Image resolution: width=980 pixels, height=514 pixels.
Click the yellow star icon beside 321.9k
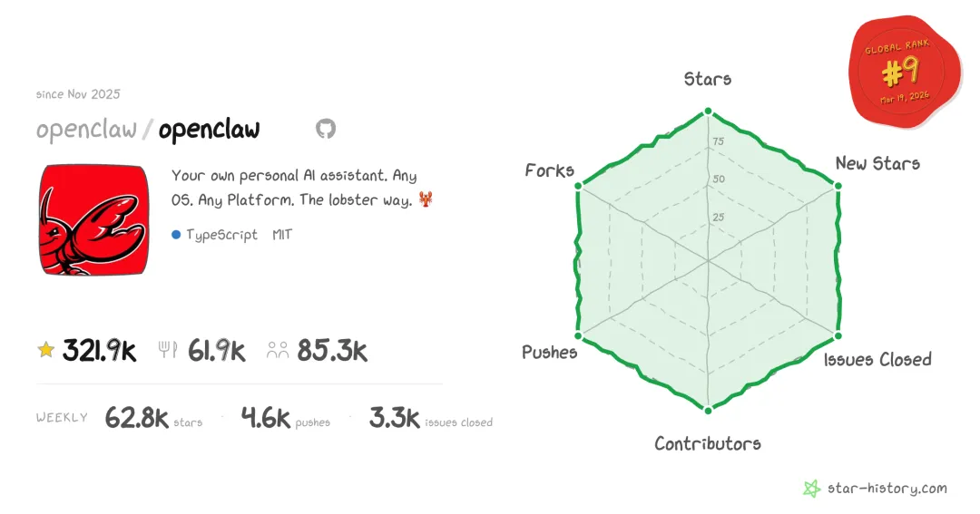pos(45,350)
